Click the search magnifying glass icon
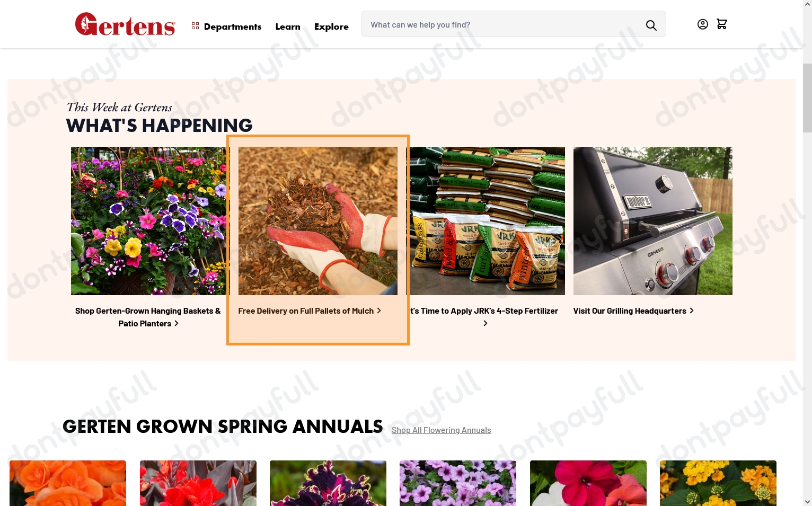 point(651,25)
